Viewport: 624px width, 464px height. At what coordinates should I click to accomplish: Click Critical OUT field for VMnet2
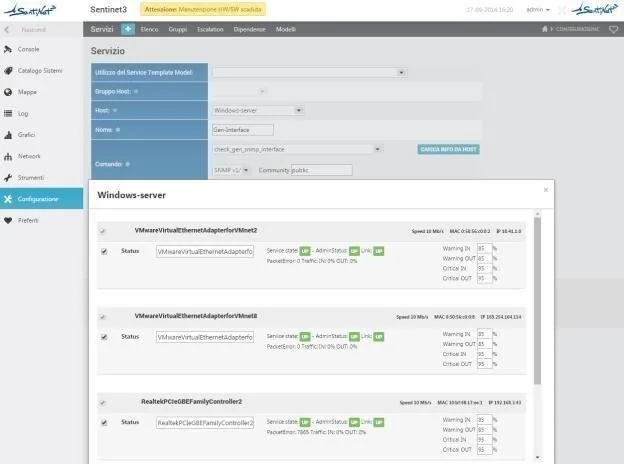484,279
